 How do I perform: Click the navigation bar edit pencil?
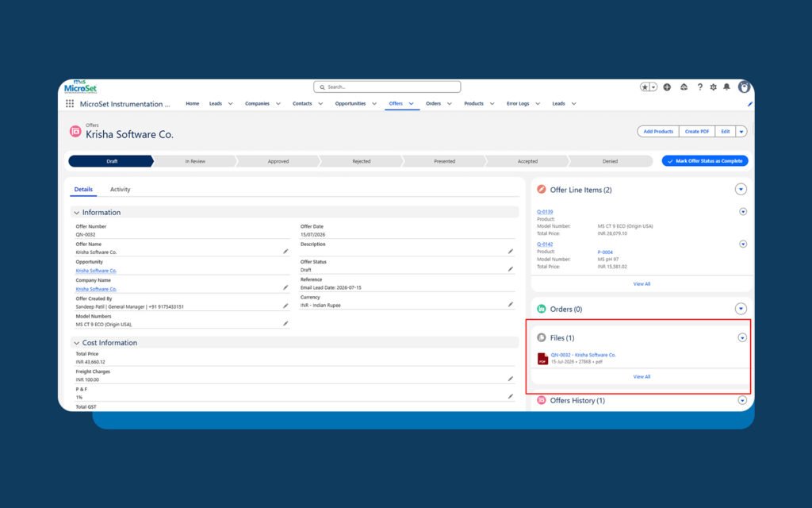coord(749,104)
